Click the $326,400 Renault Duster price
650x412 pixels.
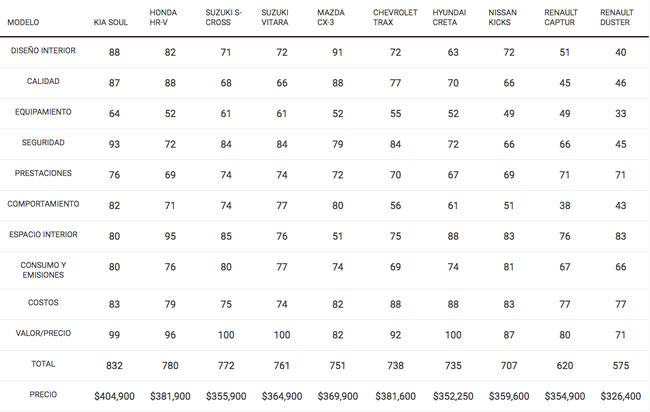coord(621,396)
